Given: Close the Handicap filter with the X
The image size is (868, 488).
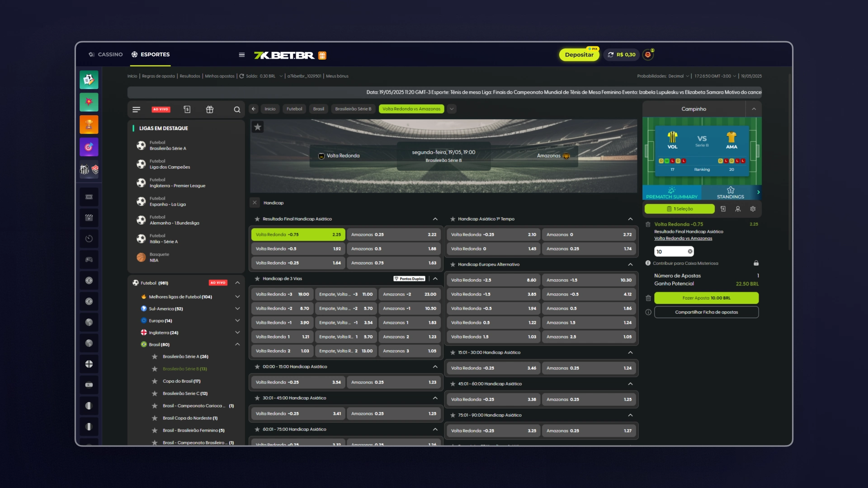Looking at the screenshot, I should coord(255,202).
